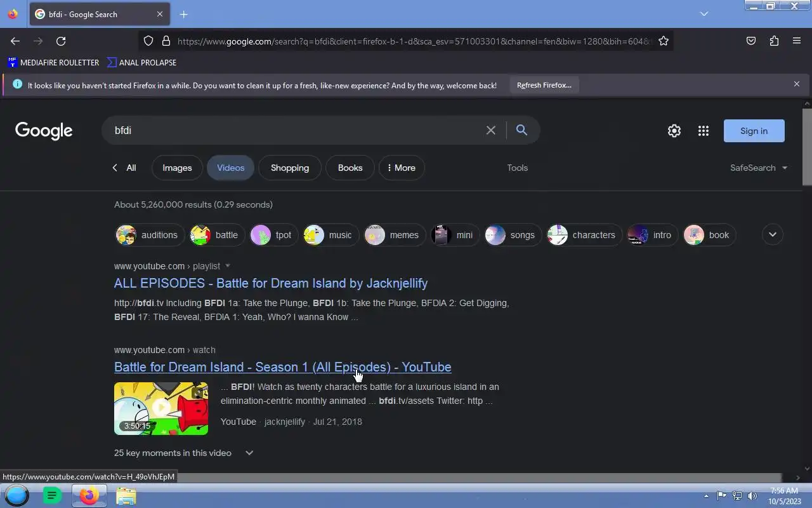This screenshot has width=812, height=508.
Task: Close the bfdi Google Search tab
Action: (x=160, y=14)
